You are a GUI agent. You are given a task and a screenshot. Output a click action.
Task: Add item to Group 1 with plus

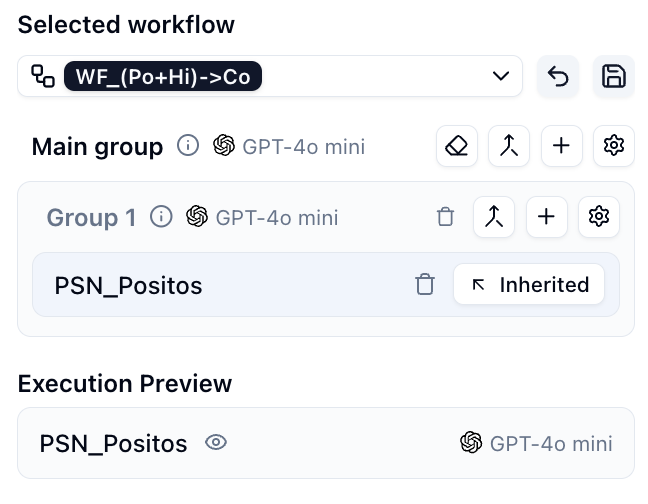click(546, 217)
